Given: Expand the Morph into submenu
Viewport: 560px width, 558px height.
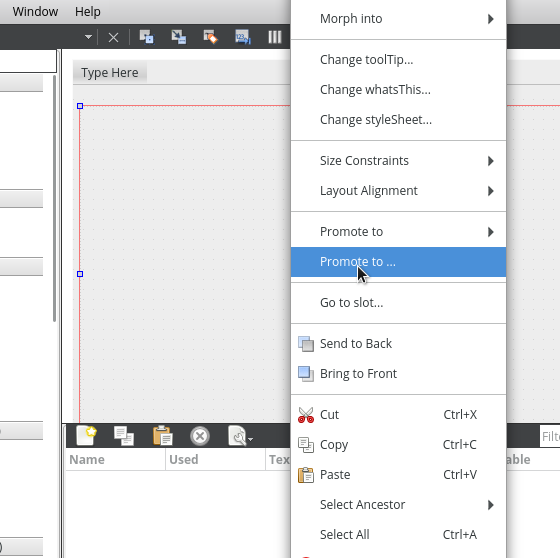Looking at the screenshot, I should (398, 19).
